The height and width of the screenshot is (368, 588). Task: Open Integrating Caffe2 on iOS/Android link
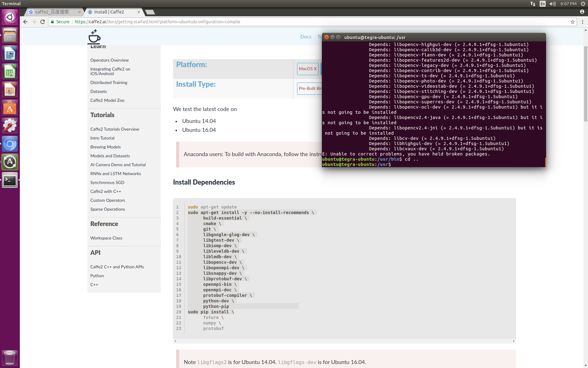[x=110, y=71]
